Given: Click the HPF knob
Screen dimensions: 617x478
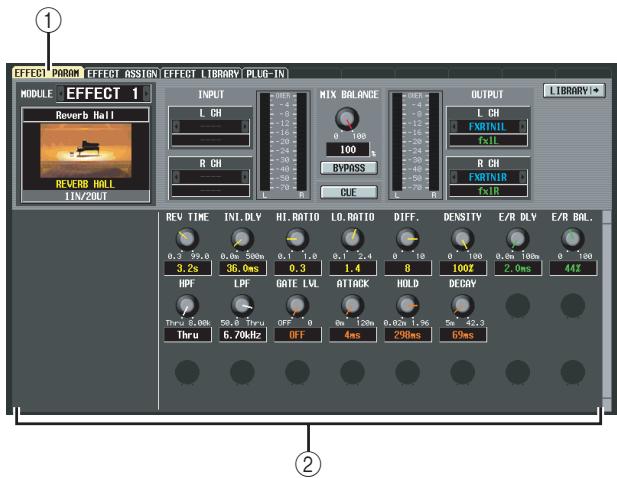Looking at the screenshot, I should [187, 305].
